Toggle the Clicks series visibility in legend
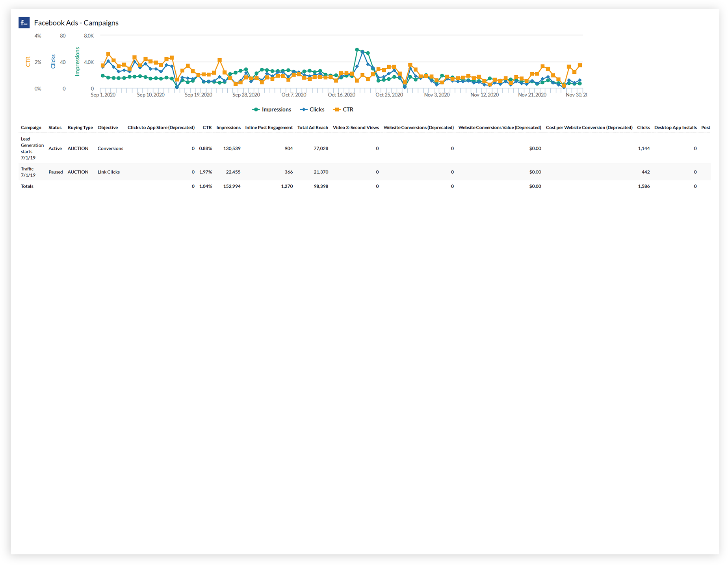 pyautogui.click(x=316, y=110)
